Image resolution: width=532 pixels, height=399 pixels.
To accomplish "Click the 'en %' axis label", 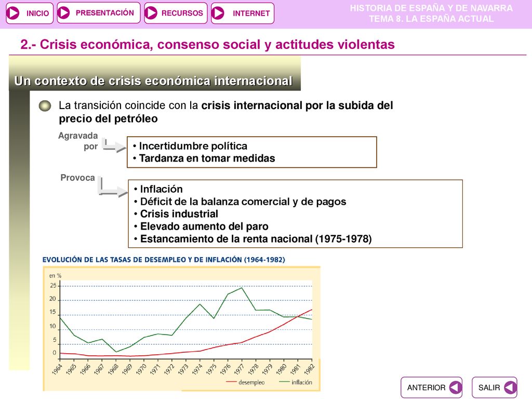I will 55,276.
